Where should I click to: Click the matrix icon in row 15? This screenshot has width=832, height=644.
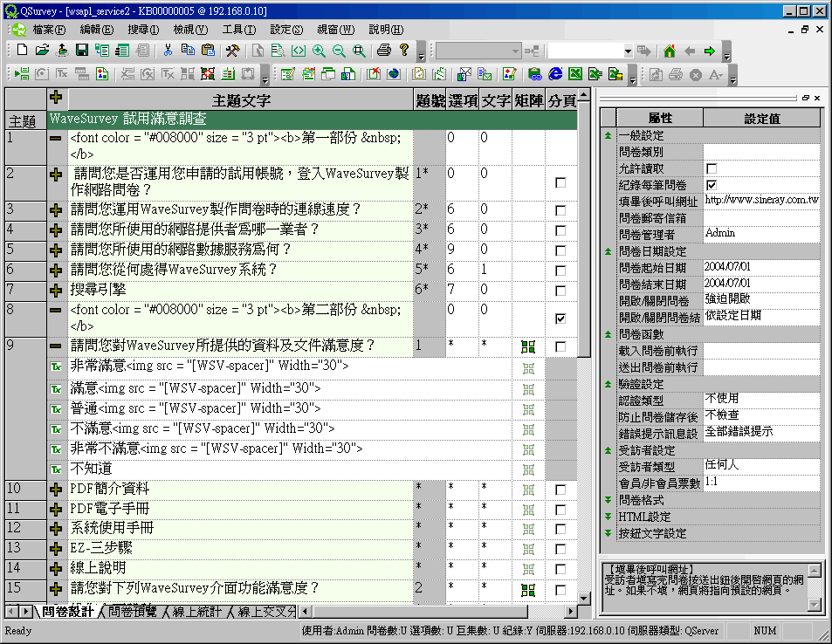[x=528, y=589]
